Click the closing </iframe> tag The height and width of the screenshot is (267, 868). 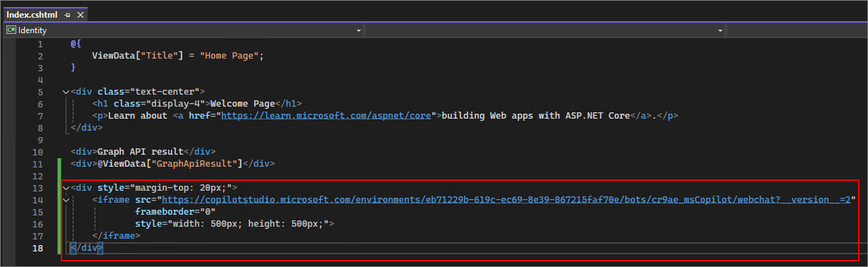pyautogui.click(x=117, y=236)
